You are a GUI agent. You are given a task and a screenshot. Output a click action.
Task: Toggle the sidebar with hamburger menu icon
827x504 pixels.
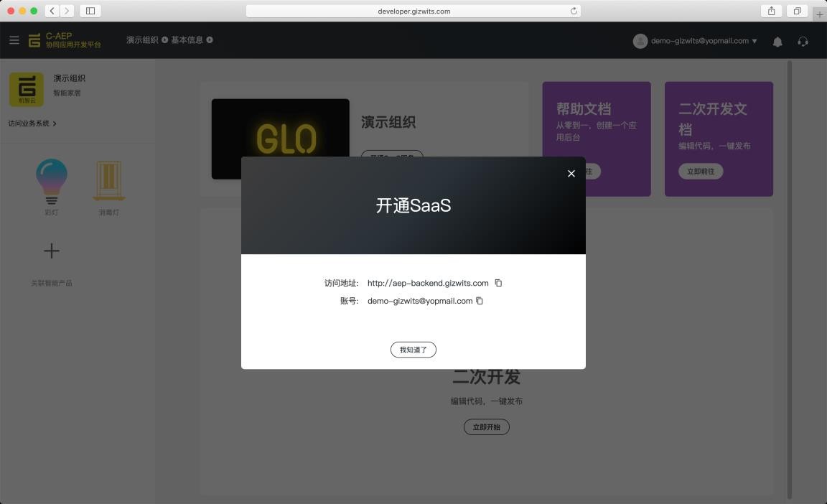pos(14,40)
